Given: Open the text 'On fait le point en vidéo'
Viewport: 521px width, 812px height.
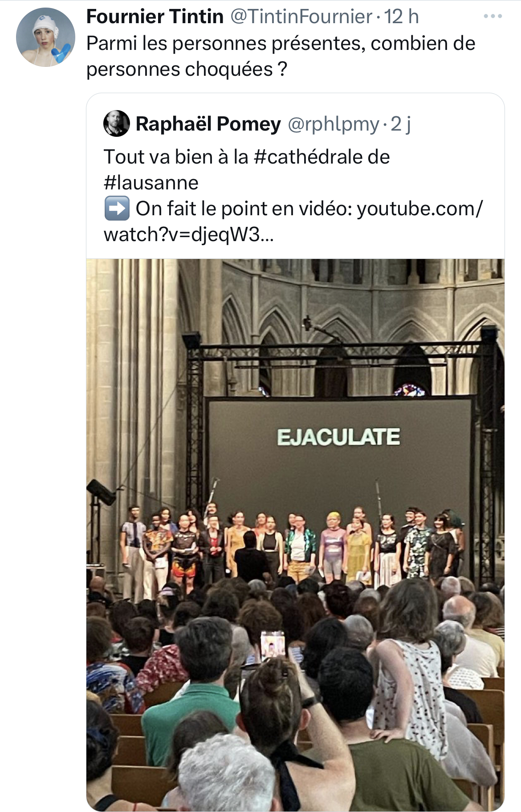Looking at the screenshot, I should coord(244,209).
